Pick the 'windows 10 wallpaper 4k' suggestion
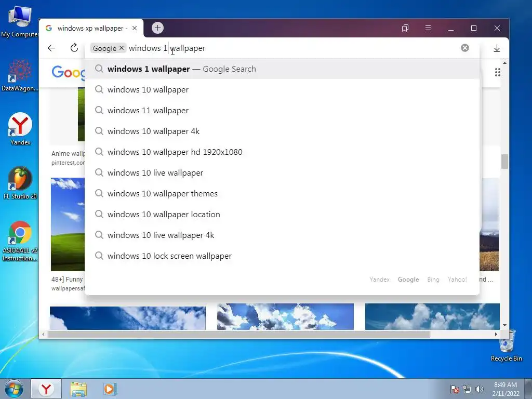Screen dimensions: 532x399 click(282, 131)
